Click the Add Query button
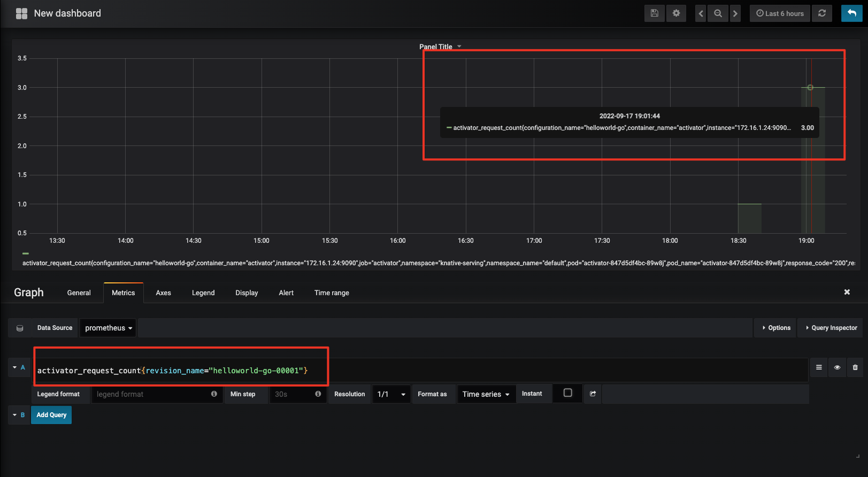 pos(51,415)
